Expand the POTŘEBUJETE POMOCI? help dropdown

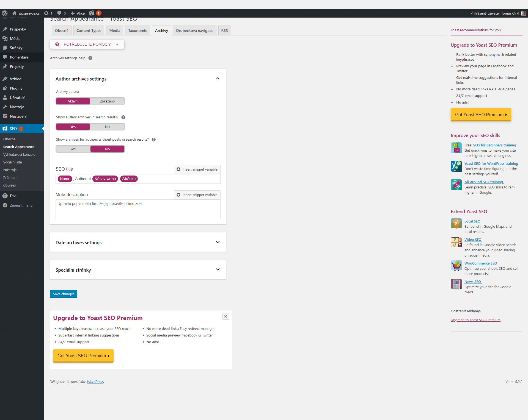pos(87,44)
